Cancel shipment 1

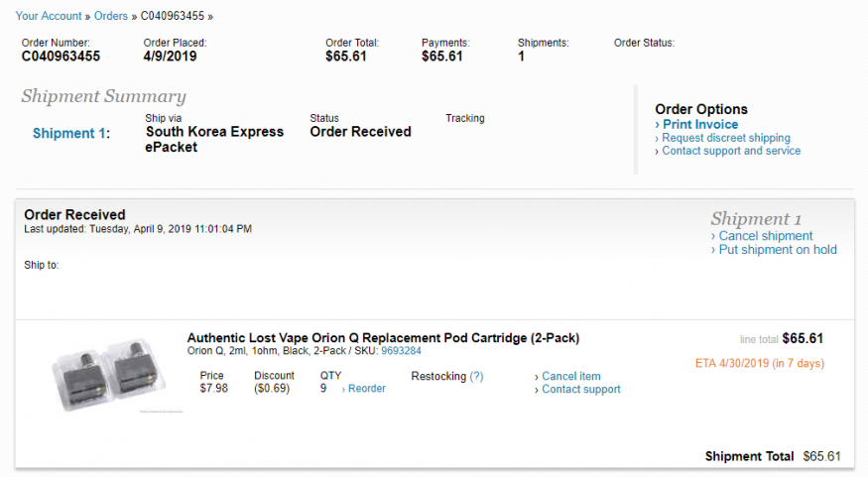tap(765, 236)
